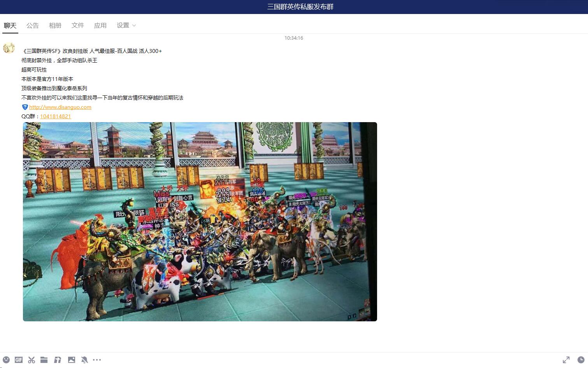Open the GIF sticker panel
The image size is (588, 368).
coord(19,360)
